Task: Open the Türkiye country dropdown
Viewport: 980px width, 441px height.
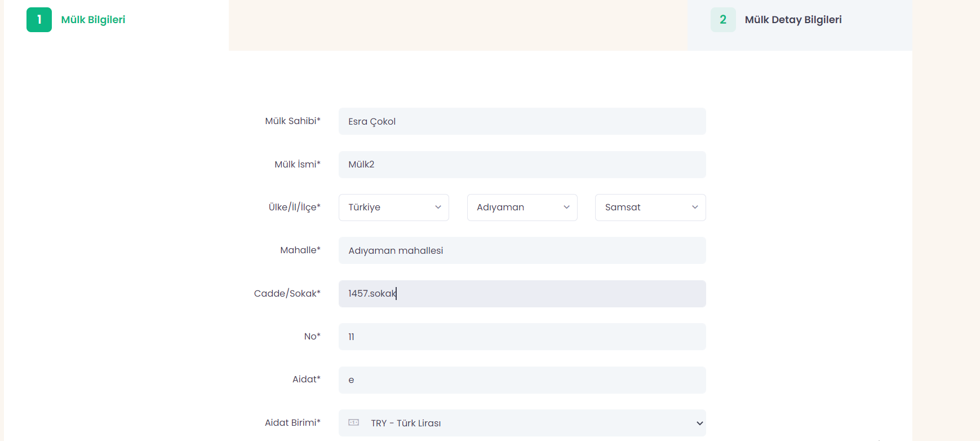Action: (393, 208)
